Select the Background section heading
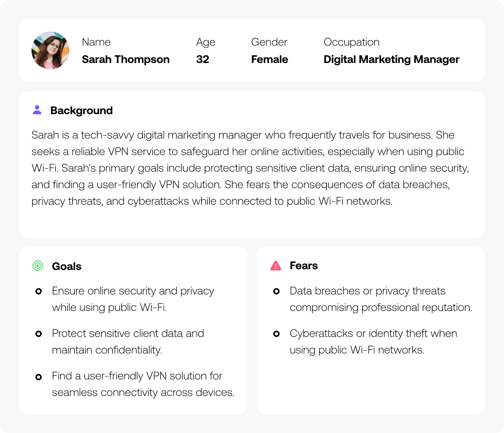The width and height of the screenshot is (504, 433). point(82,111)
